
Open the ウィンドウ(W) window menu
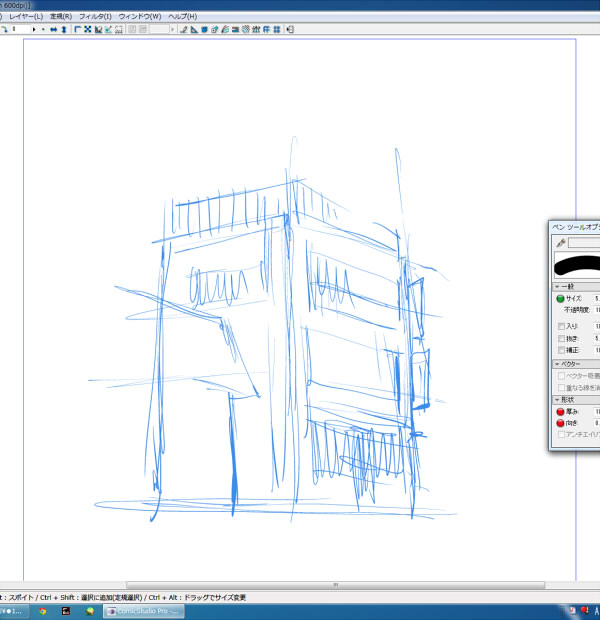pyautogui.click(x=140, y=17)
